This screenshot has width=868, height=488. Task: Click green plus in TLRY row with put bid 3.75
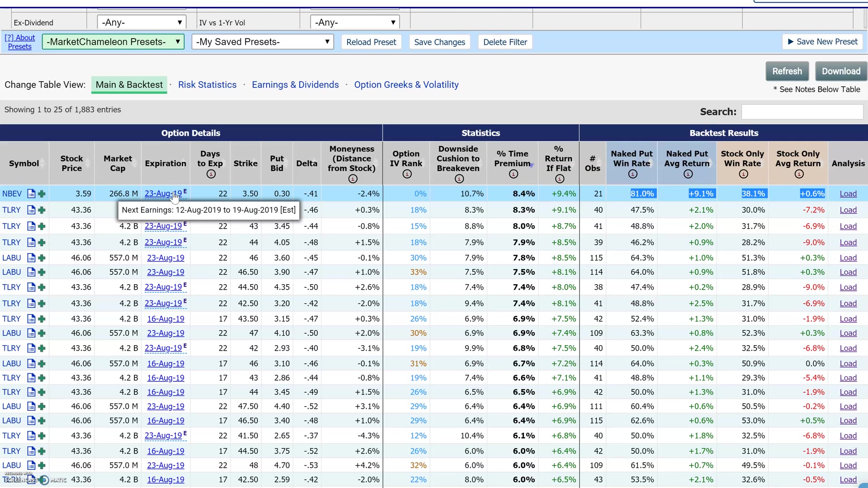(x=42, y=451)
